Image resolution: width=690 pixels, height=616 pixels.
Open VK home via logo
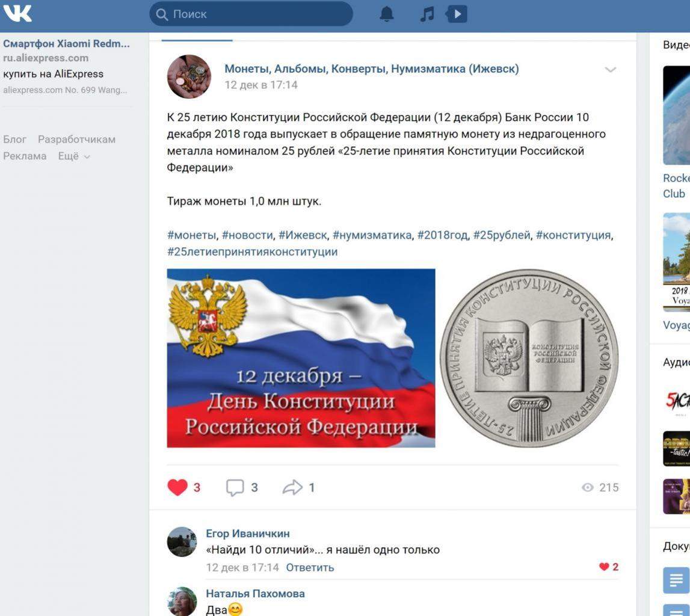tap(17, 14)
